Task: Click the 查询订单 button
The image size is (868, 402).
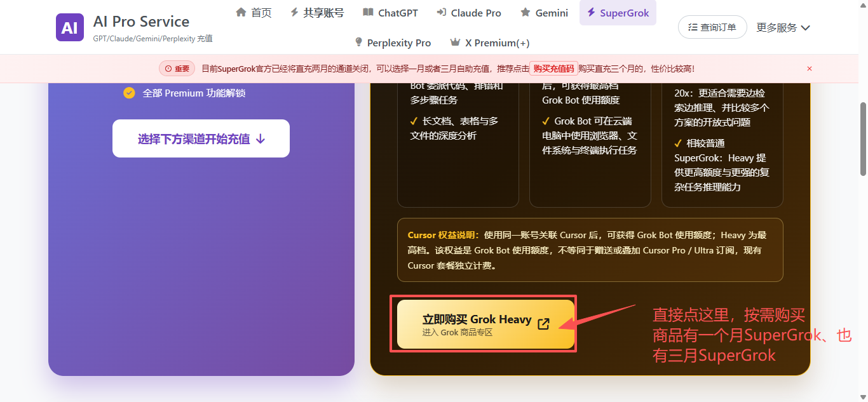Action: [x=712, y=27]
